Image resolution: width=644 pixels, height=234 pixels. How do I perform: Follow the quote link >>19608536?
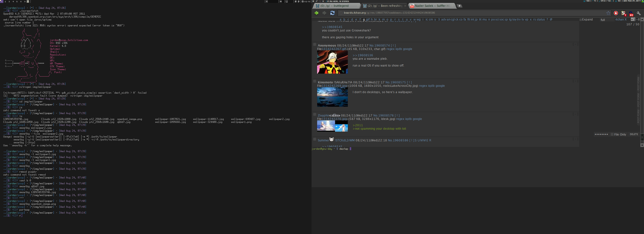pos(363,55)
